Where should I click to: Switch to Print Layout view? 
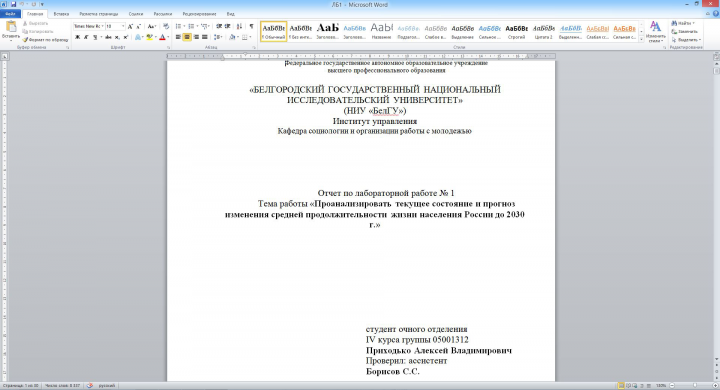tap(621, 386)
